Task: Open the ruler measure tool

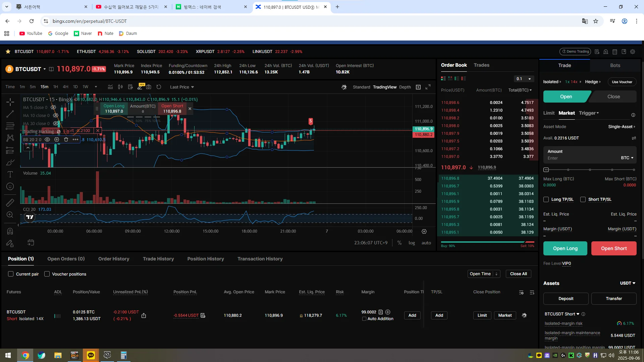Action: pyautogui.click(x=10, y=202)
